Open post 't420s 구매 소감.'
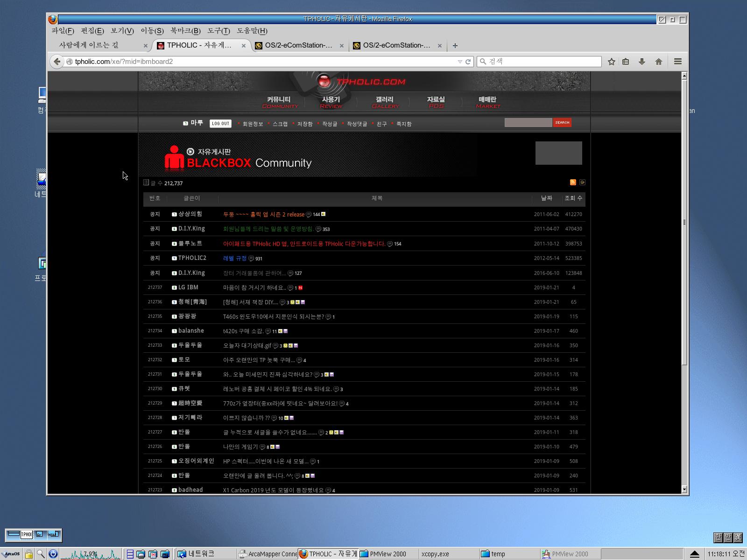 click(243, 331)
